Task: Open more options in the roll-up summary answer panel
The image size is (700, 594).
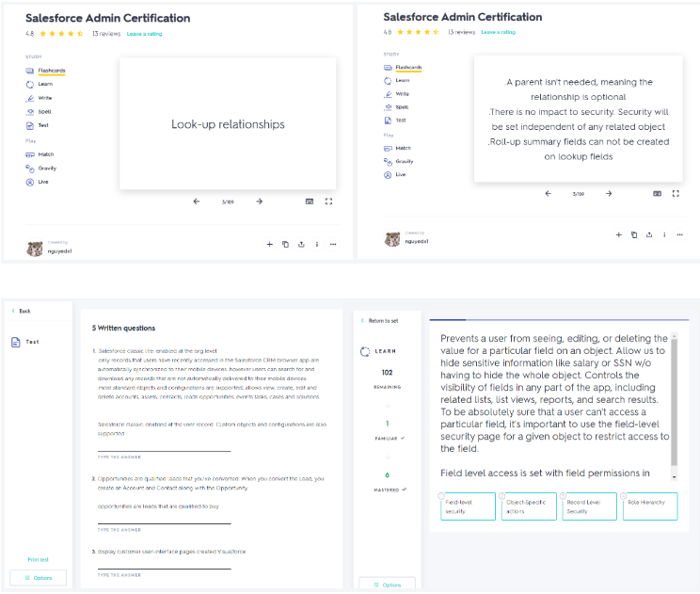Action: point(679,234)
